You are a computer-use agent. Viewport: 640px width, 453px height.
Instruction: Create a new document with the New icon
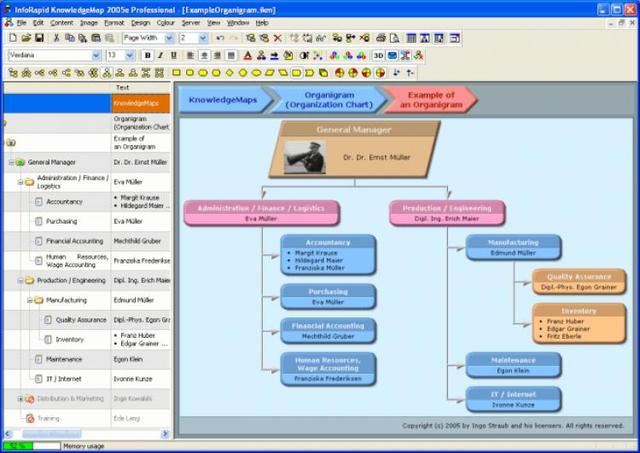click(x=13, y=38)
